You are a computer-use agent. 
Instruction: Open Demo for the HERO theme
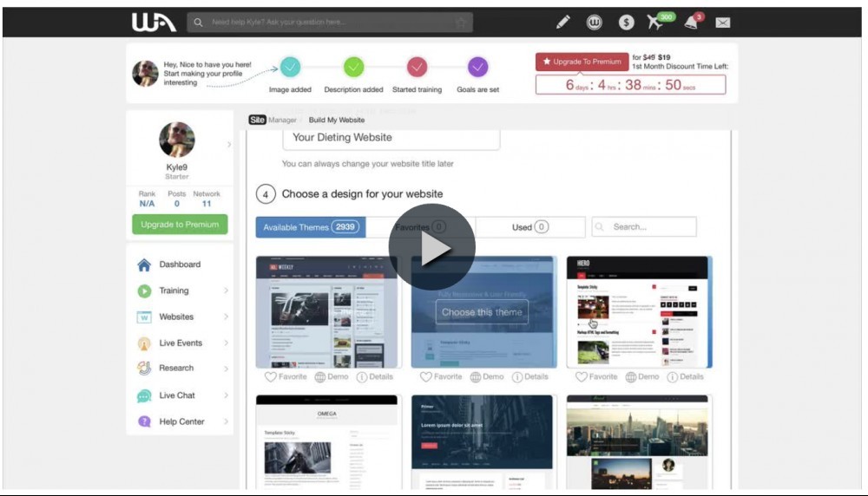pyautogui.click(x=642, y=377)
